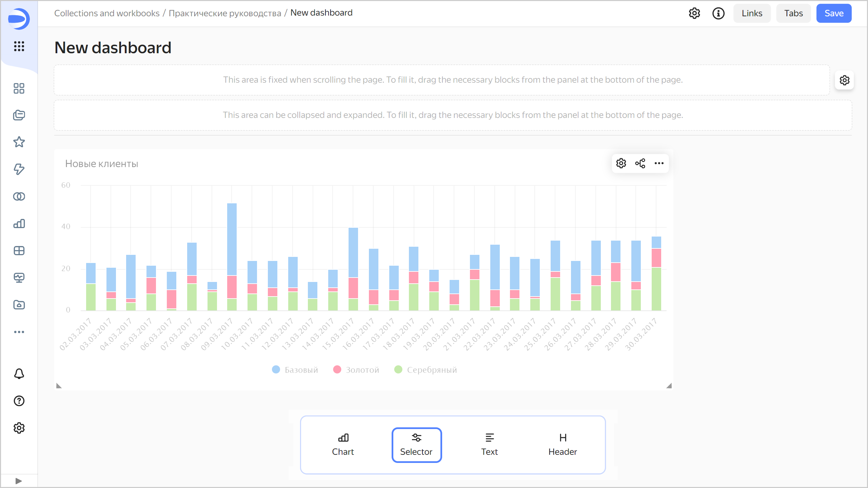Click chart widget bottom-right resize handle

(x=669, y=386)
